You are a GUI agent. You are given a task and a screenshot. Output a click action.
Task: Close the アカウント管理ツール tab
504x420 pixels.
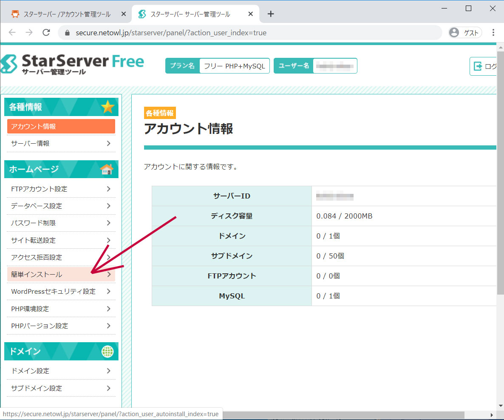[123, 14]
